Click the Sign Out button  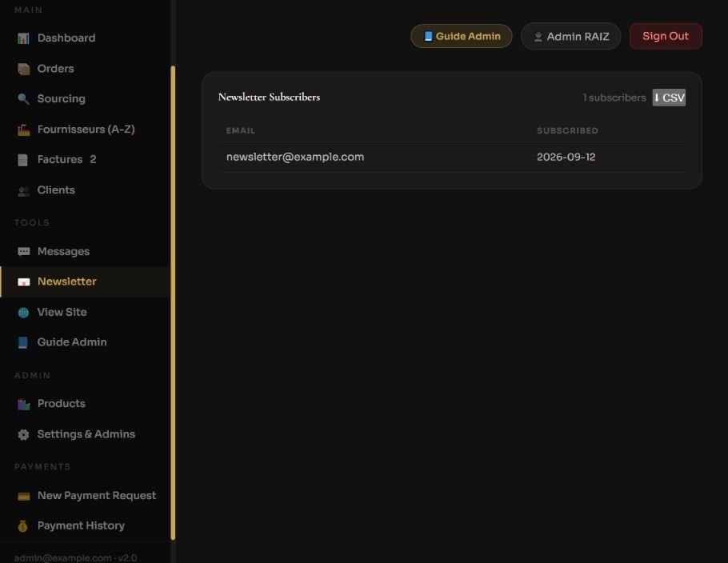click(666, 36)
